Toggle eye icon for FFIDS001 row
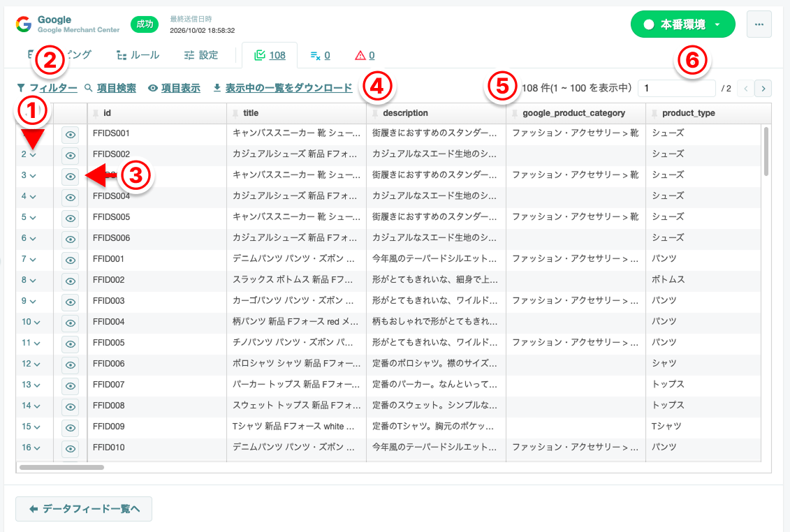This screenshot has height=532, width=790. coord(71,135)
